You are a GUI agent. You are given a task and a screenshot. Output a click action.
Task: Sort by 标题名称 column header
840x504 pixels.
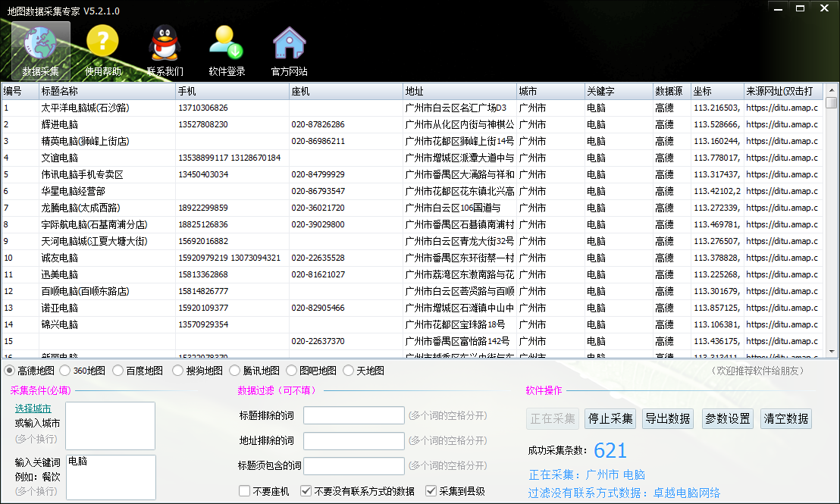click(x=106, y=91)
